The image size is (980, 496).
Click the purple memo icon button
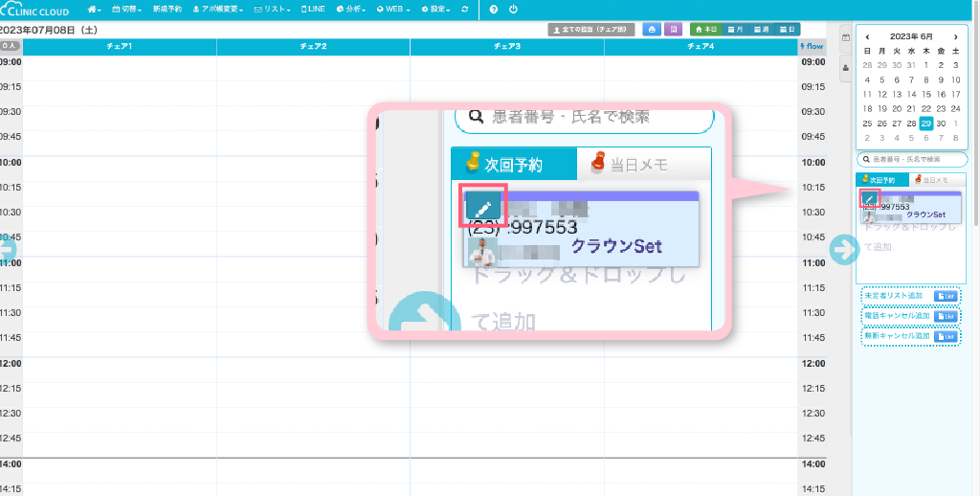tap(673, 30)
